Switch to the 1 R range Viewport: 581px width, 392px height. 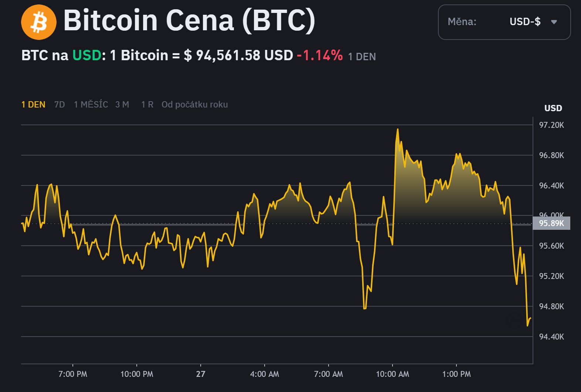coord(147,105)
